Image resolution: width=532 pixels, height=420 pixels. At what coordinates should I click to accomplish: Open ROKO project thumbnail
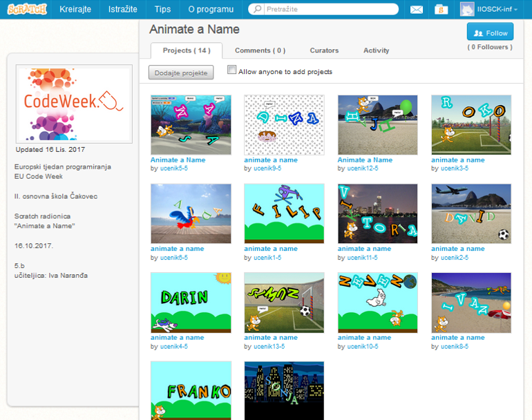(471, 125)
